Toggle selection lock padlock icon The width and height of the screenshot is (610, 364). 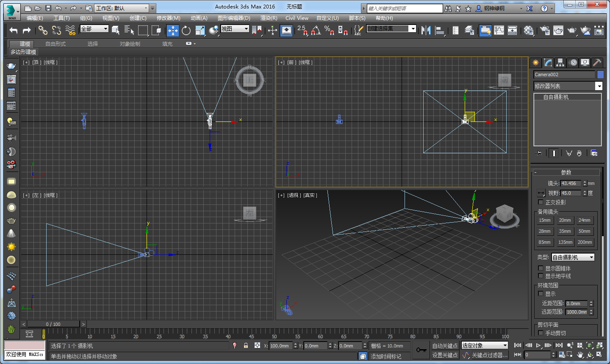[246, 345]
